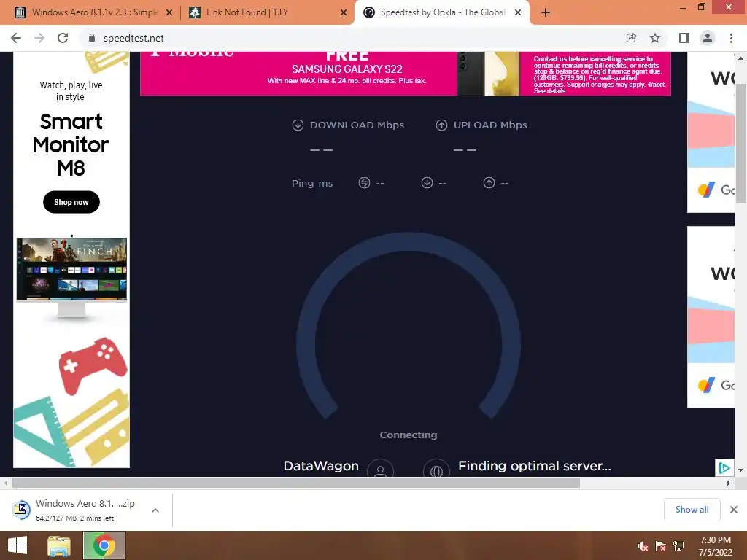
Task: Close the downloads bar
Action: pyautogui.click(x=734, y=510)
